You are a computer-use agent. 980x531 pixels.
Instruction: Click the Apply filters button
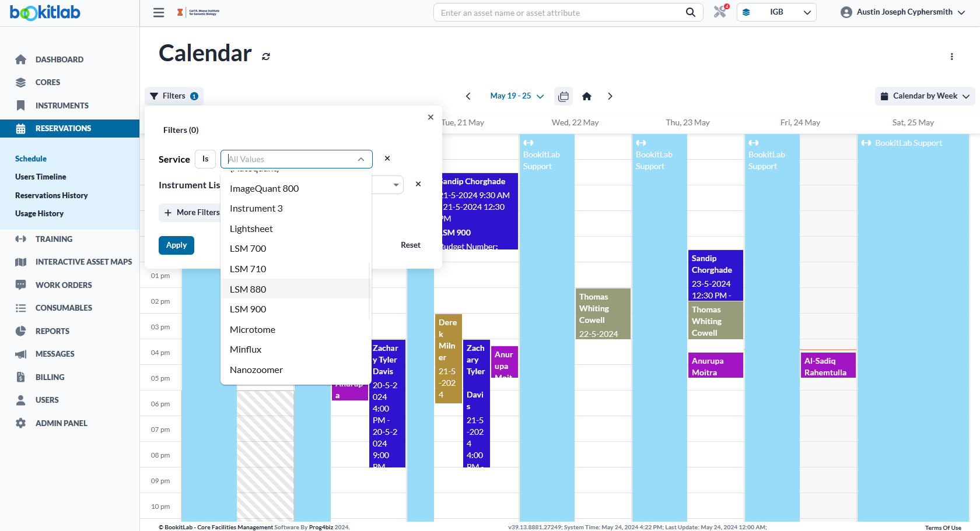176,245
